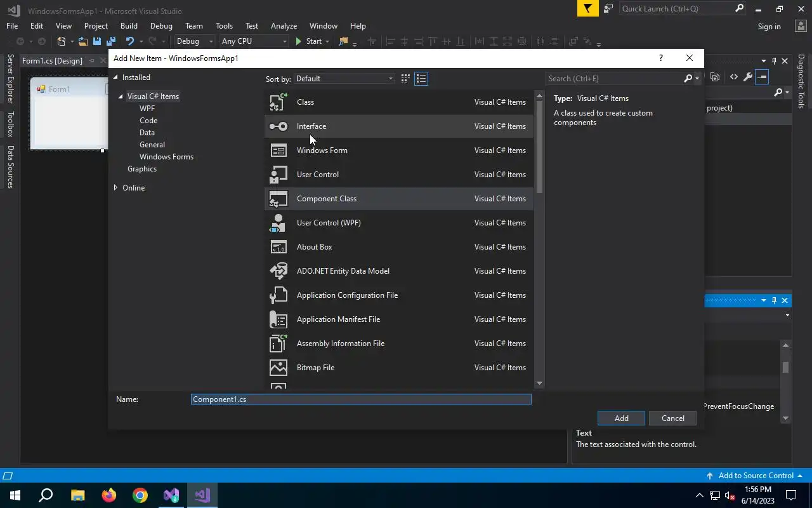
Task: Pick the Bitmap File template icon
Action: click(x=278, y=368)
